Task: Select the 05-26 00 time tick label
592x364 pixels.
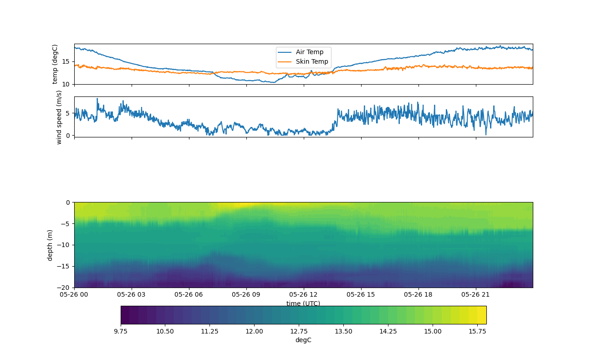Action: coord(74,294)
